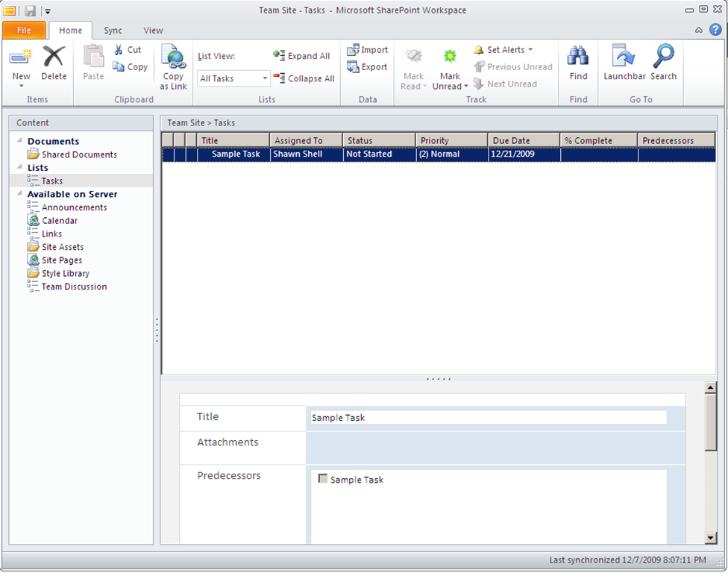Switch to the Sync tab
Viewport: 728px width, 573px height.
pyautogui.click(x=113, y=30)
